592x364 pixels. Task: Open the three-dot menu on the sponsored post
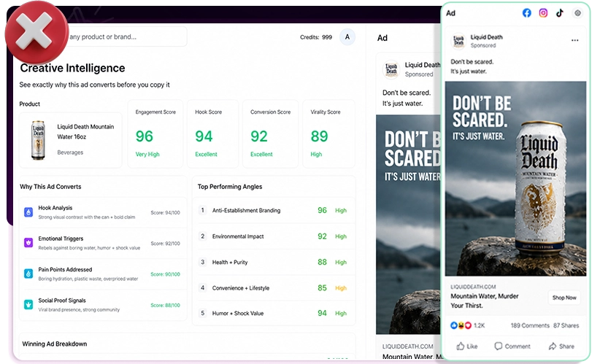[574, 40]
